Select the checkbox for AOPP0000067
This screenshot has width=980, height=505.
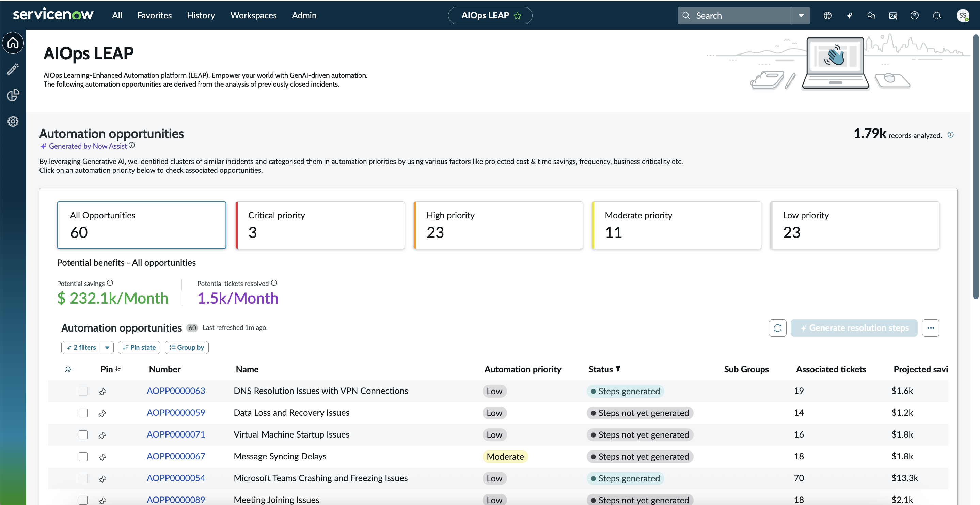tap(83, 457)
